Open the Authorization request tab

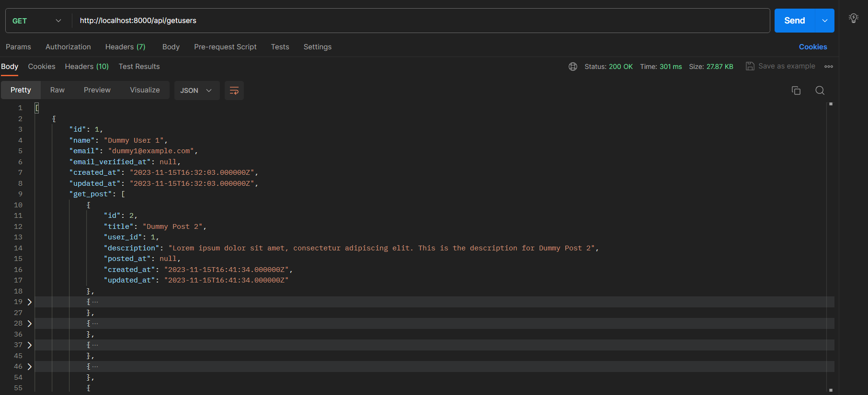[x=68, y=47]
